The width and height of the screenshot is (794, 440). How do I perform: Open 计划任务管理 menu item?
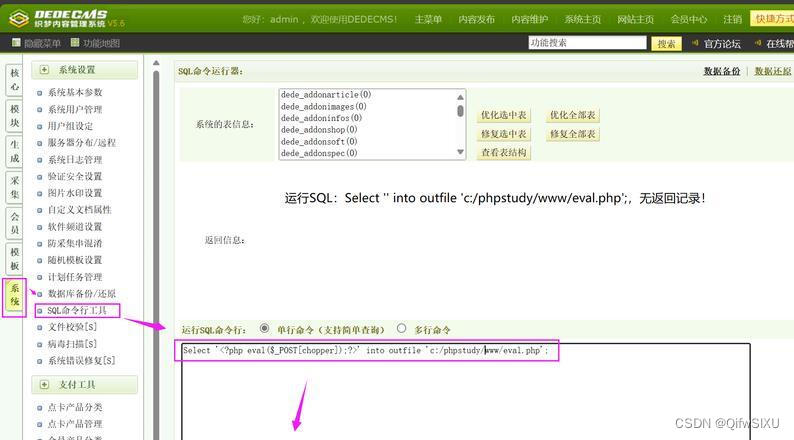(x=75, y=277)
